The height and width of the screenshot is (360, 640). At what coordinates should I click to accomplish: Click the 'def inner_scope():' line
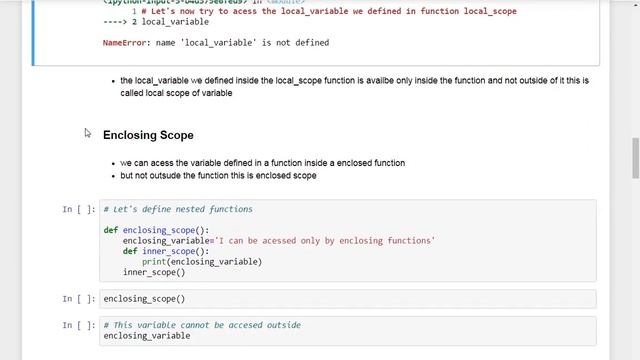[x=166, y=251]
